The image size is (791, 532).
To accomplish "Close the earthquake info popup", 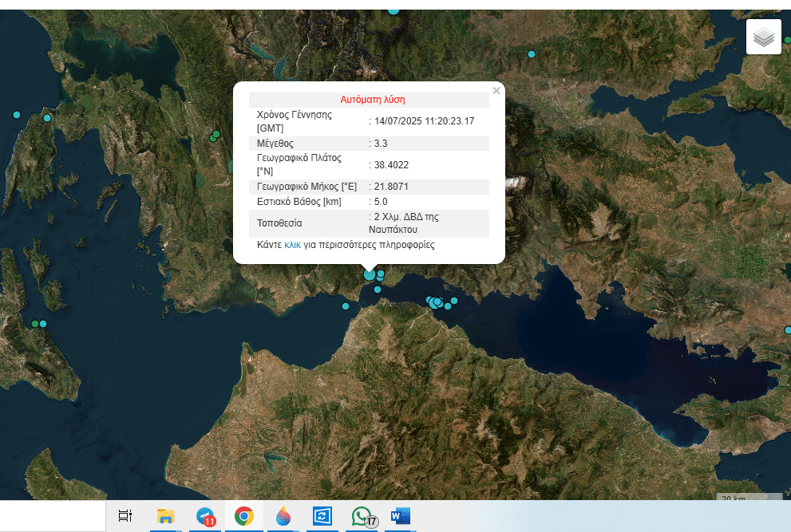I will pos(496,91).
